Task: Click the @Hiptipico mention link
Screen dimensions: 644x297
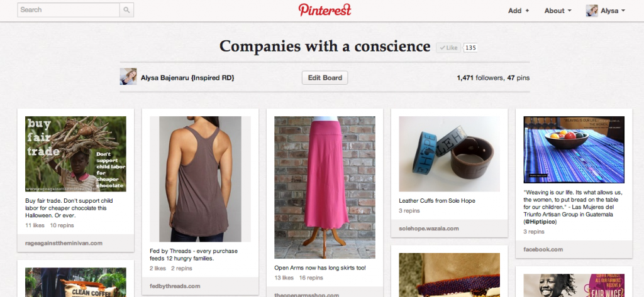Action: (x=540, y=222)
